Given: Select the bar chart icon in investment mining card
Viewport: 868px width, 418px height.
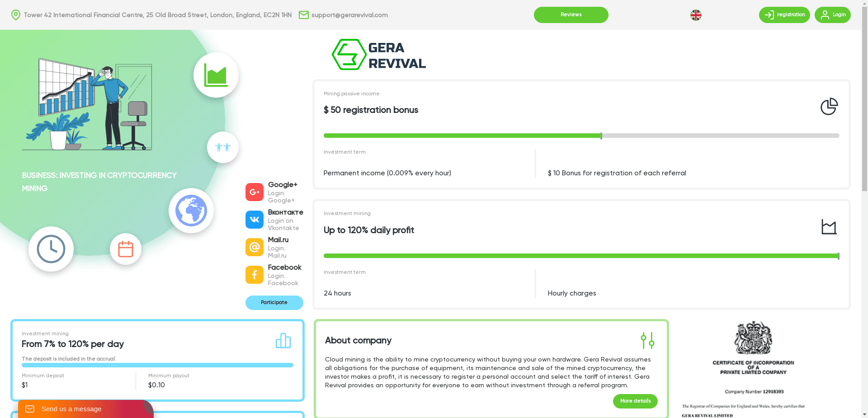Looking at the screenshot, I should [x=283, y=341].
